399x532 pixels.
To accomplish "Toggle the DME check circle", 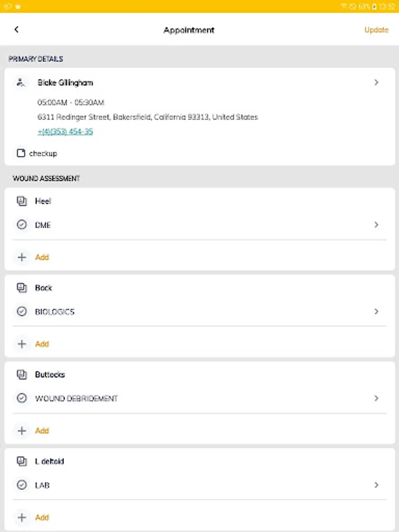I will pyautogui.click(x=22, y=225).
